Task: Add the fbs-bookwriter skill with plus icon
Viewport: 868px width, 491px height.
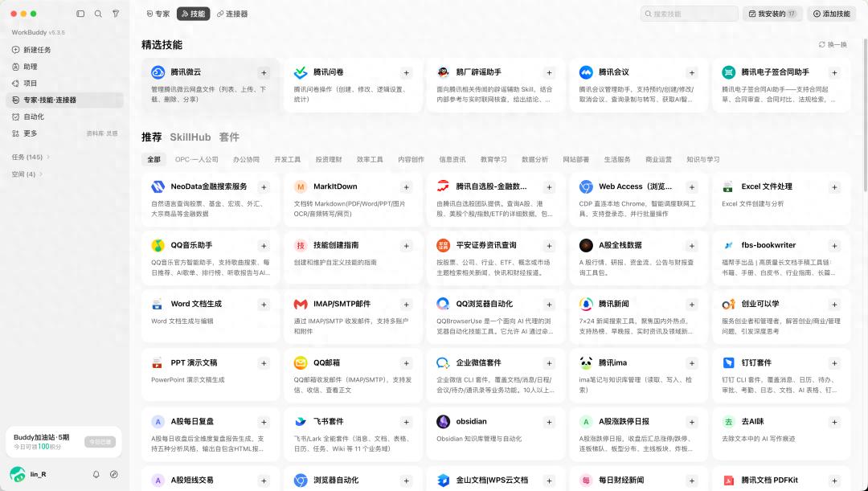Action: [x=834, y=246]
